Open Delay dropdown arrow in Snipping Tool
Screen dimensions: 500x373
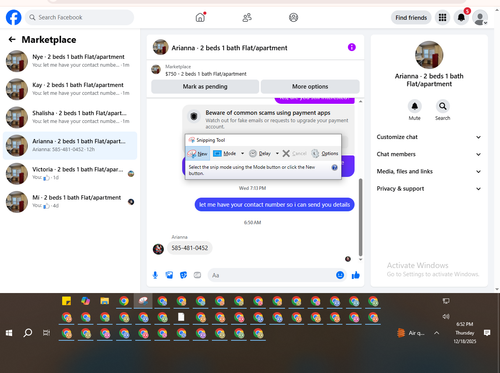pyautogui.click(x=277, y=153)
